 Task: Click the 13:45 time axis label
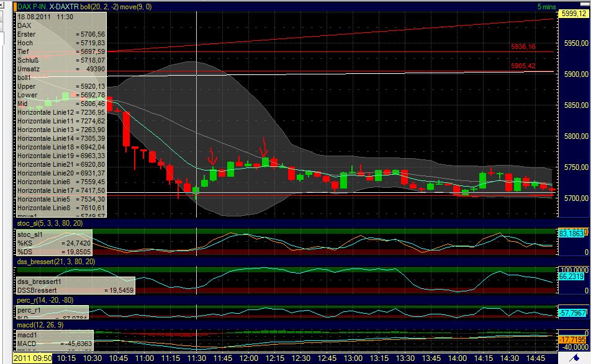431,358
